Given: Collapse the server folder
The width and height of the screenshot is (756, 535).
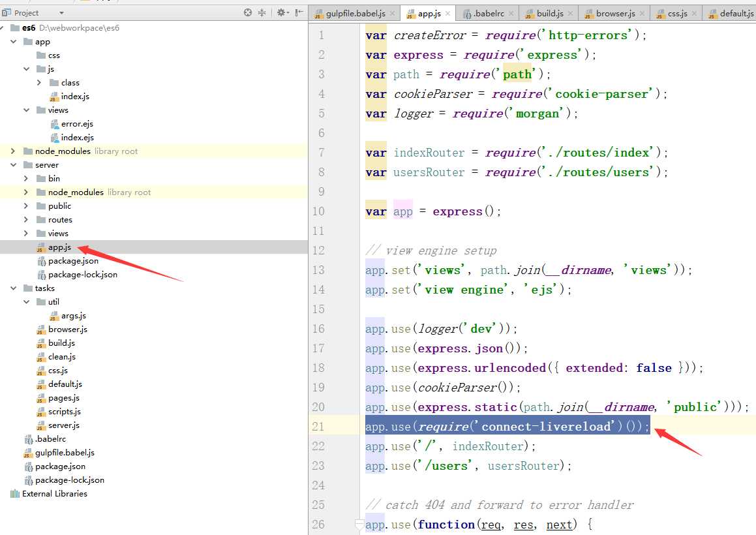Looking at the screenshot, I should tap(14, 165).
